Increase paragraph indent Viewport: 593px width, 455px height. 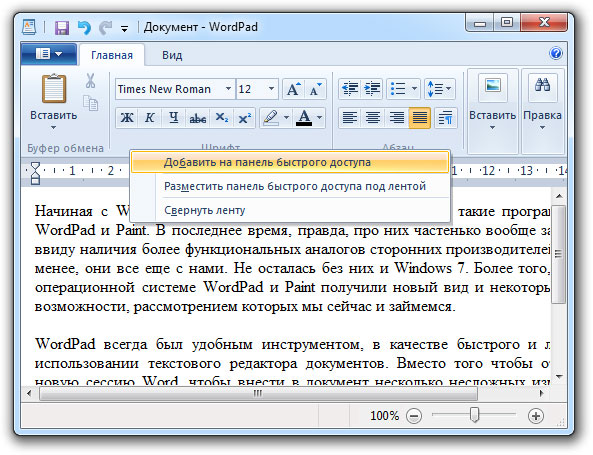click(x=372, y=89)
